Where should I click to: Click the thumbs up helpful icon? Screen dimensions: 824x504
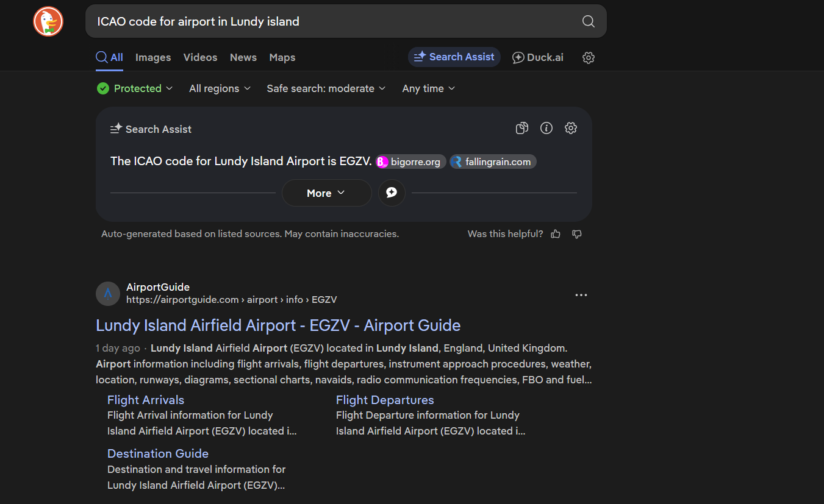556,234
